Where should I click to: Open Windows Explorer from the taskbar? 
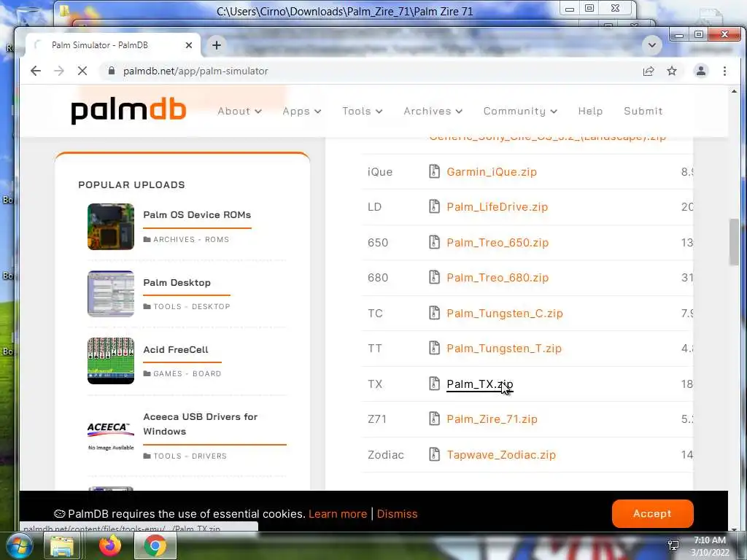coord(62,545)
